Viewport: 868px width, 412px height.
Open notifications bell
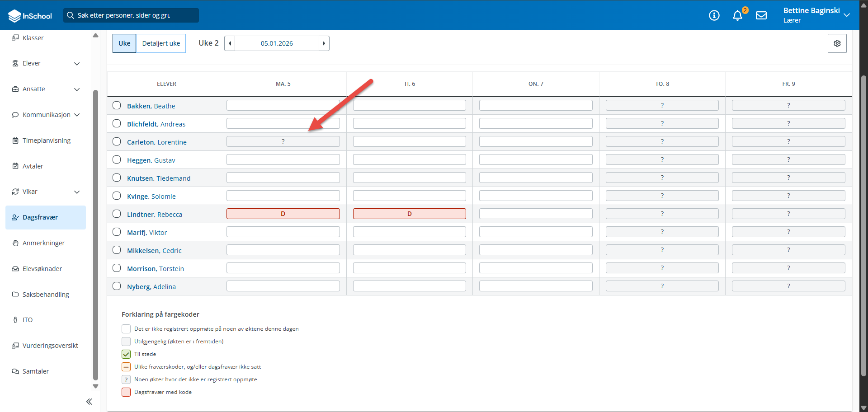tap(737, 15)
